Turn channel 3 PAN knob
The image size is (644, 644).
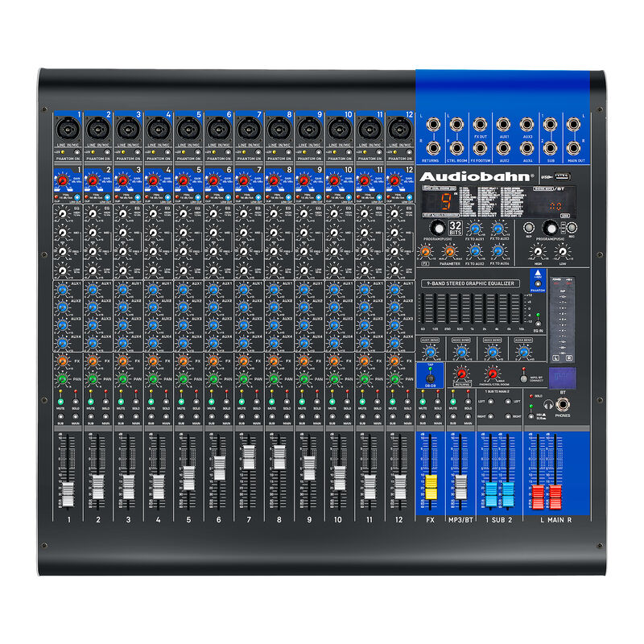(x=122, y=378)
